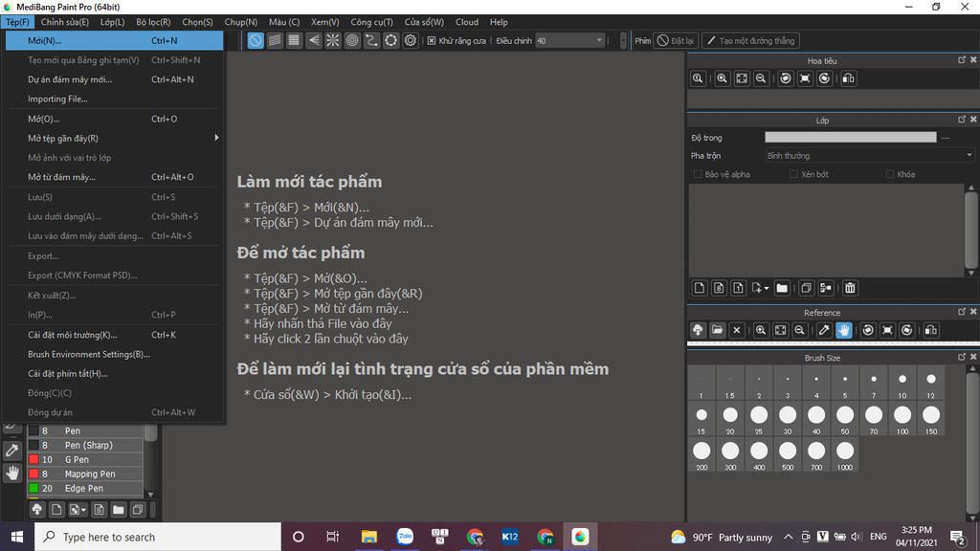Screen dimensions: 980x551
Task: Select the concentric circle snap icon
Action: tap(352, 40)
